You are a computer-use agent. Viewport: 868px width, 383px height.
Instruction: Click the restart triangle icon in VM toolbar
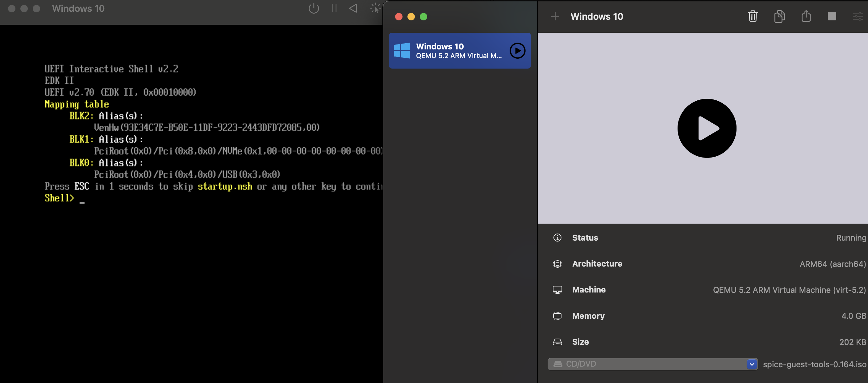353,8
